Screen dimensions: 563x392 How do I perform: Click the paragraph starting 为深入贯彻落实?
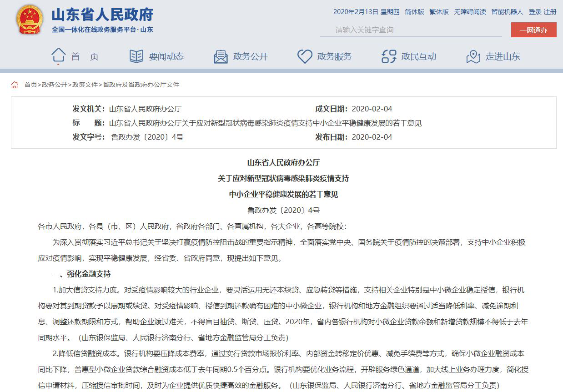(282, 250)
